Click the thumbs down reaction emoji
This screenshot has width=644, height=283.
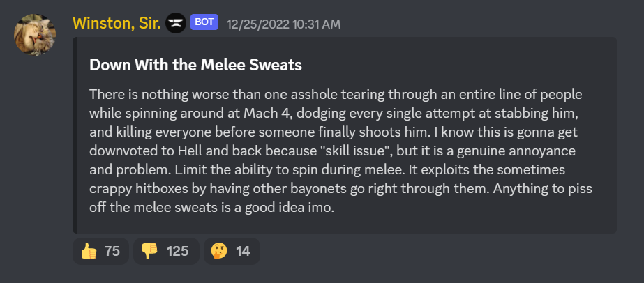point(150,252)
